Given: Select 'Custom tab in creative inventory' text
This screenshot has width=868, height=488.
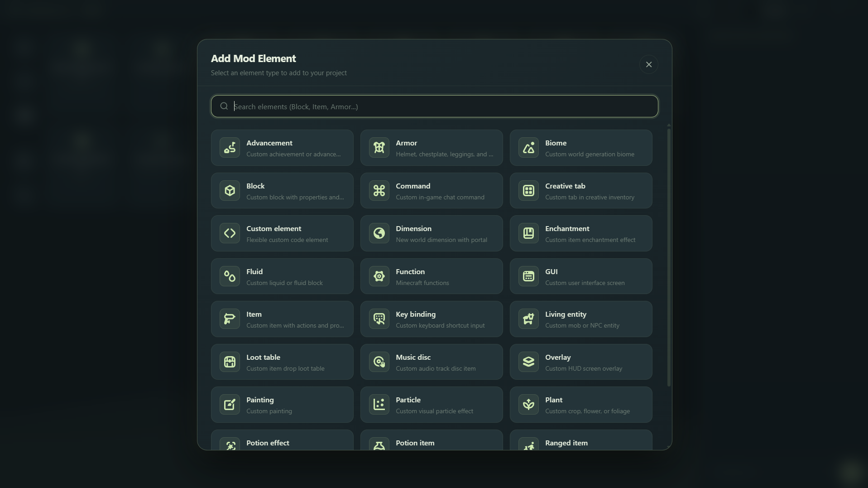Looking at the screenshot, I should [x=590, y=198].
